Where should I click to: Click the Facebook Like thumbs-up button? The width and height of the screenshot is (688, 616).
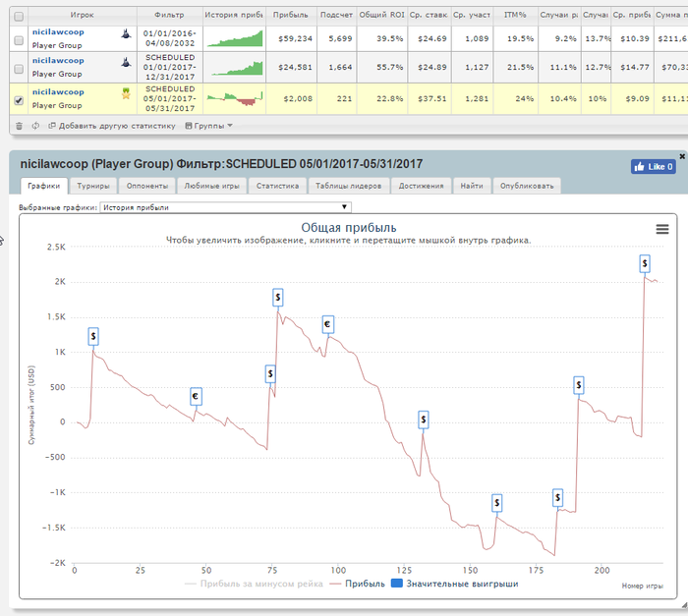tap(654, 167)
